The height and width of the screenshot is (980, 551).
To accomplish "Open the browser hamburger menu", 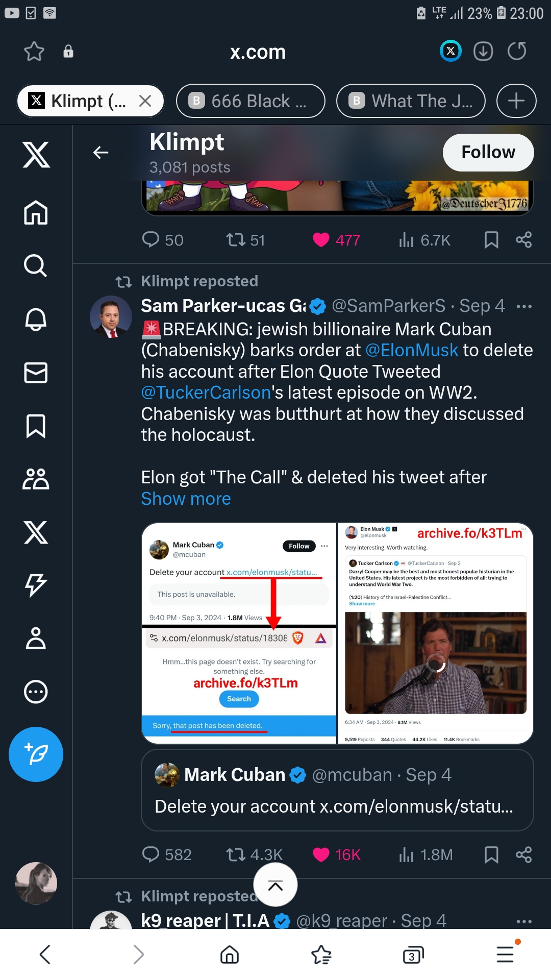I will click(505, 954).
